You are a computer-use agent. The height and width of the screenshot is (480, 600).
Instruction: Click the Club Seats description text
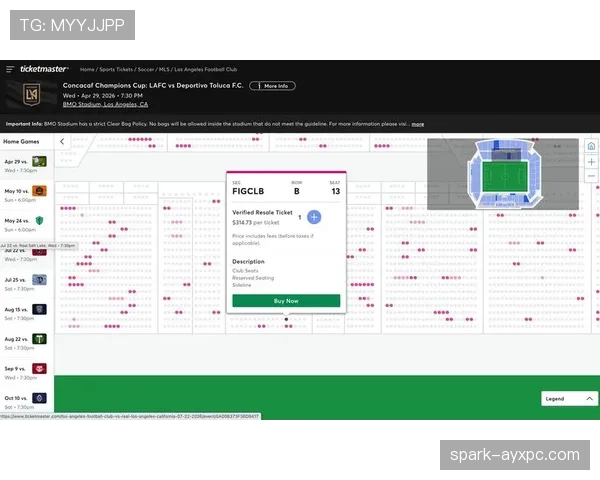[x=245, y=271]
